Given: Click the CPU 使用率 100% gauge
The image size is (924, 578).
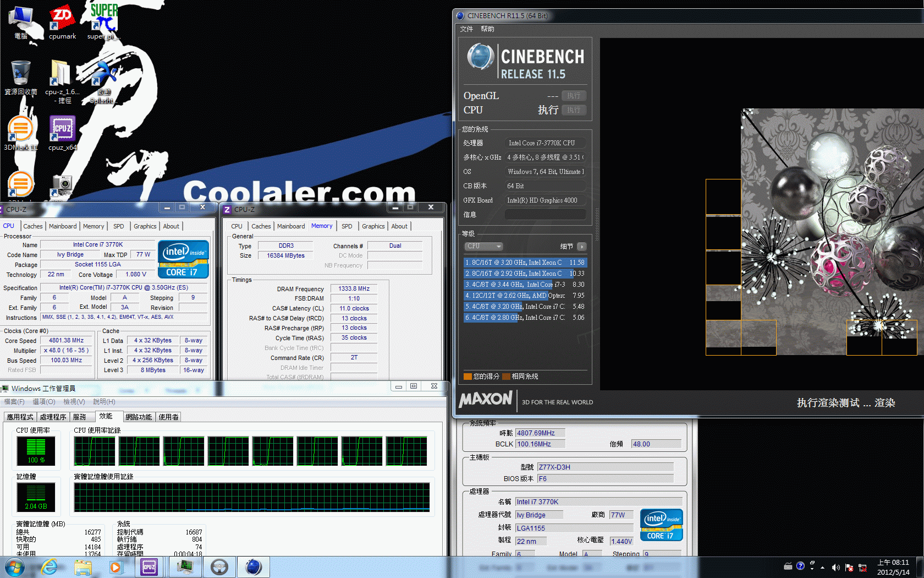Looking at the screenshot, I should (36, 451).
